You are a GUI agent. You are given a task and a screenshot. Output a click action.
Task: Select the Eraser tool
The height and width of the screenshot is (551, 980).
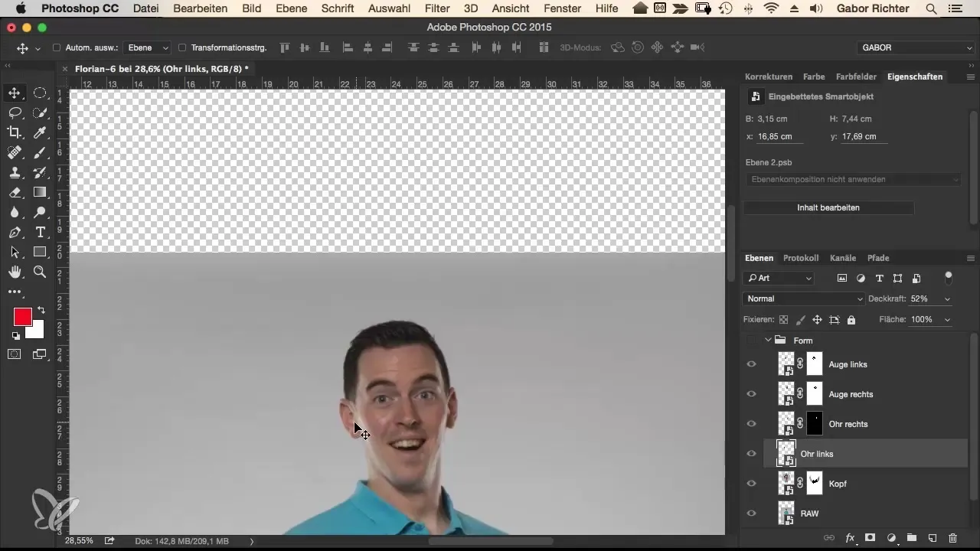[15, 193]
